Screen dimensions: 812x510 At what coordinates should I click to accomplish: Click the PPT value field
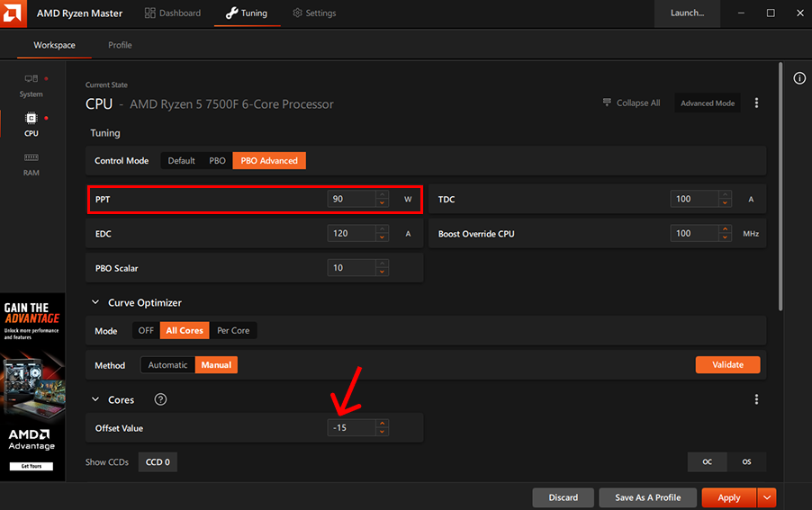[x=352, y=199]
